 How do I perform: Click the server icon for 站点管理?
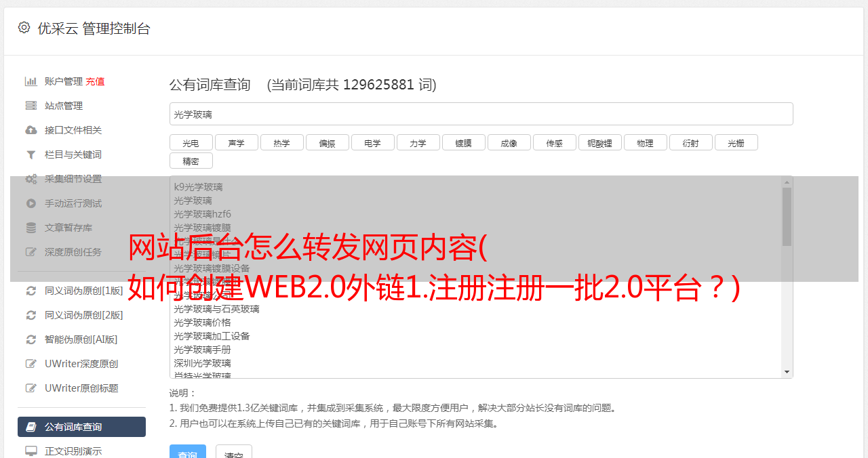click(31, 106)
